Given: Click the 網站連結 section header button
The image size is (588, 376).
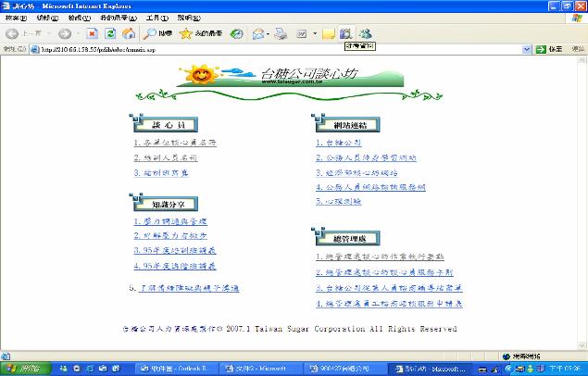Looking at the screenshot, I should click(x=346, y=123).
